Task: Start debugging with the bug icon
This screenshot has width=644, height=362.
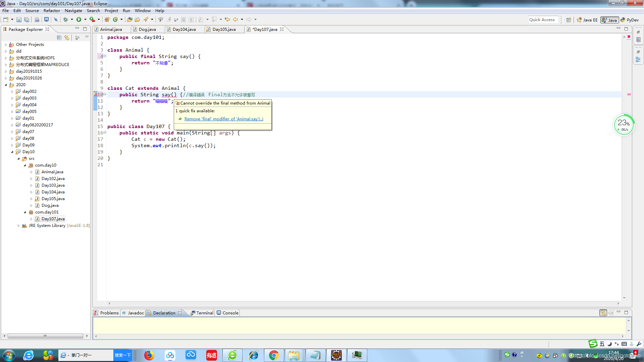Action: [x=66, y=20]
